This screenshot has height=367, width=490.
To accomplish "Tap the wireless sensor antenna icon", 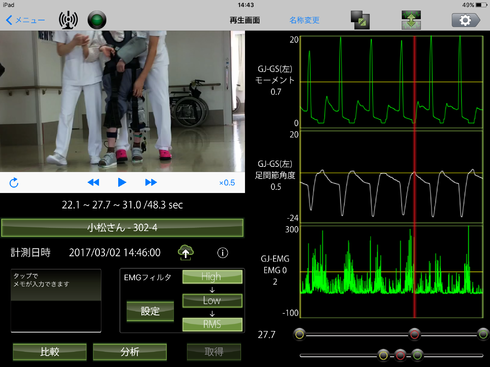I will [68, 20].
